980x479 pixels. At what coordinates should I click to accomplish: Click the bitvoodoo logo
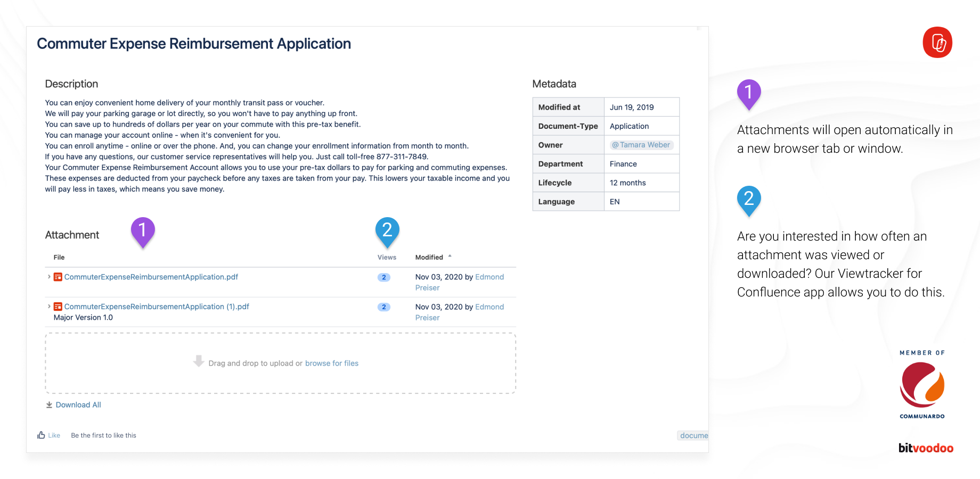coord(926,448)
